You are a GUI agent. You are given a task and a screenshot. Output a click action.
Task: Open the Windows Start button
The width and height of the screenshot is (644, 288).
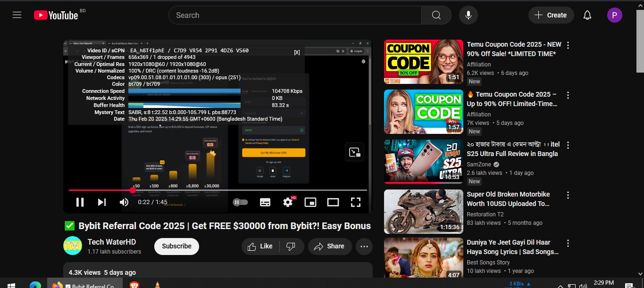(11, 285)
